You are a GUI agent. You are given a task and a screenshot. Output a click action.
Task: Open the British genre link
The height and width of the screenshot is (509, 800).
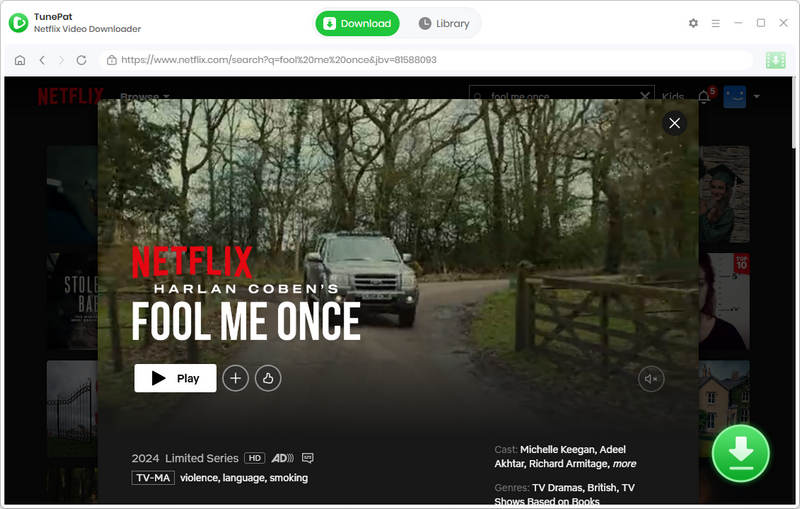pyautogui.click(x=602, y=488)
